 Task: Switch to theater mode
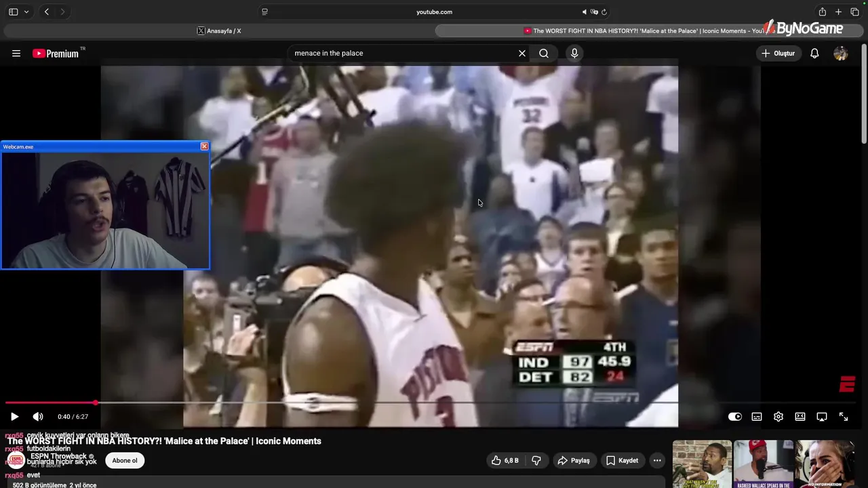point(800,417)
